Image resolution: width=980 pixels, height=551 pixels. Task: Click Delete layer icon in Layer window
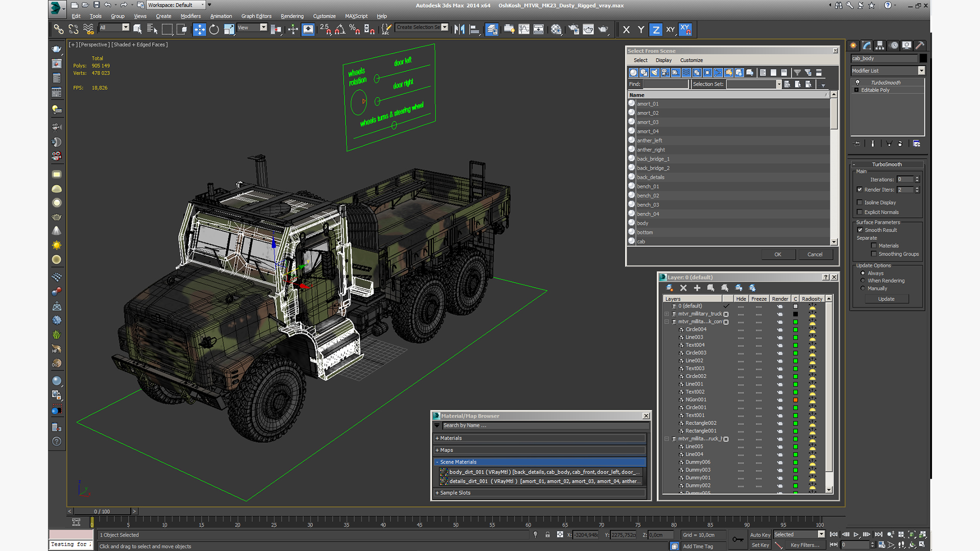tap(683, 288)
